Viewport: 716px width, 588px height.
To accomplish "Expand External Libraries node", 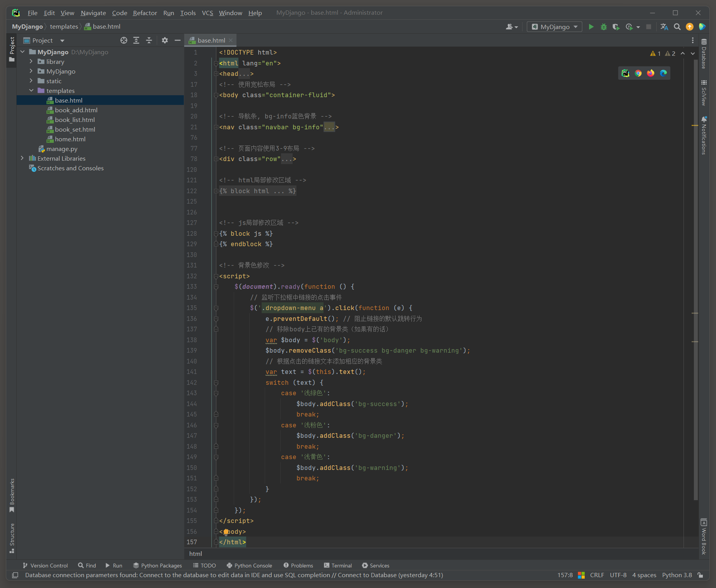I will pyautogui.click(x=22, y=158).
